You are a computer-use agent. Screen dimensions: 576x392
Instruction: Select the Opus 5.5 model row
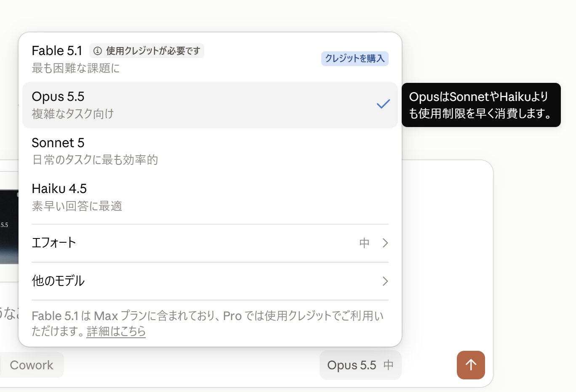[210, 105]
